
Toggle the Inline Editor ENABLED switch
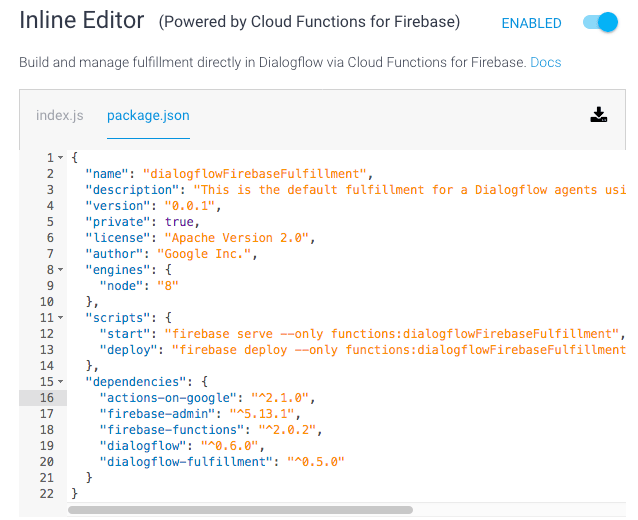click(601, 22)
